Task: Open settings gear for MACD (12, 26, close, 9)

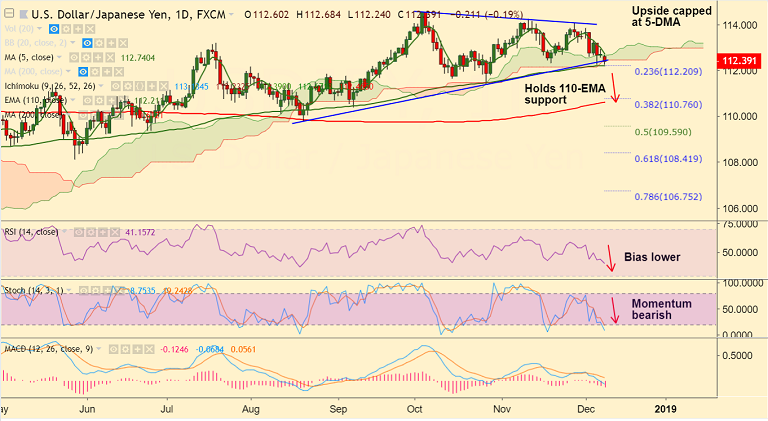Action: [125, 349]
